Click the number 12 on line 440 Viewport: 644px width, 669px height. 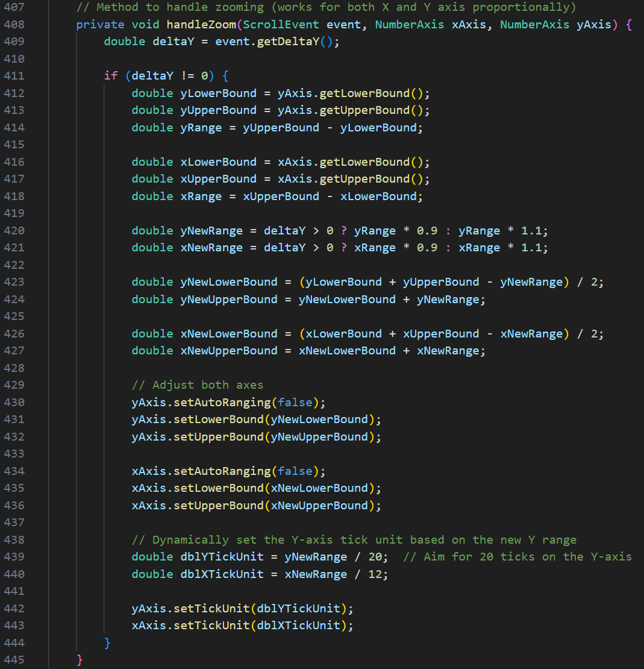(375, 574)
